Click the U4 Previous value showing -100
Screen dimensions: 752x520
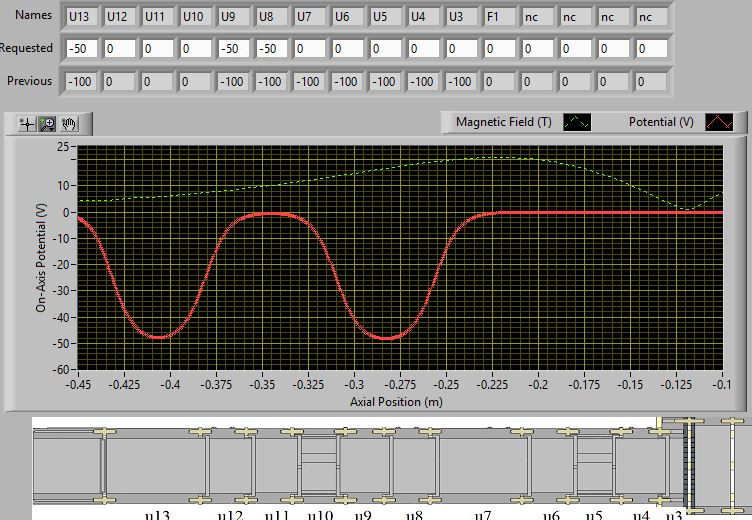(x=423, y=82)
